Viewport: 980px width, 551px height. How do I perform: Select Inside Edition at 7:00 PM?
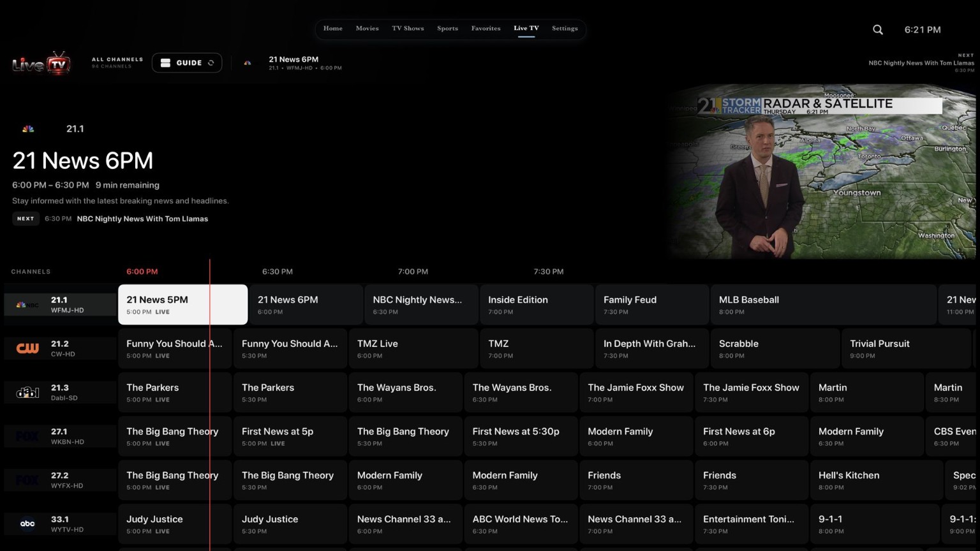[x=537, y=305]
